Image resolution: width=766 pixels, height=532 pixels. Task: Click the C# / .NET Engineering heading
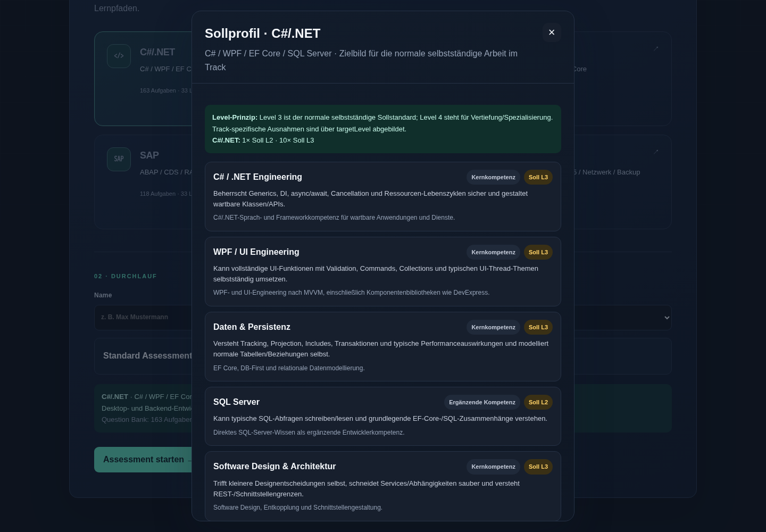257,177
